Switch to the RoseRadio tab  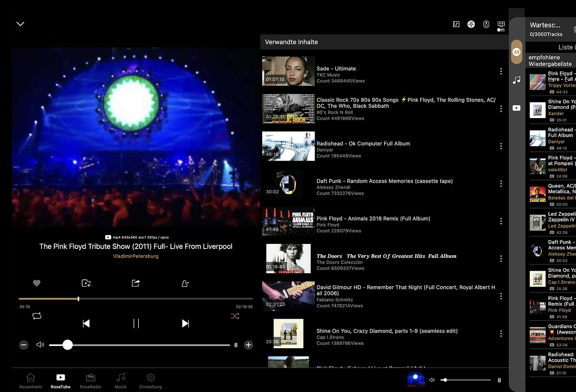coord(91,381)
